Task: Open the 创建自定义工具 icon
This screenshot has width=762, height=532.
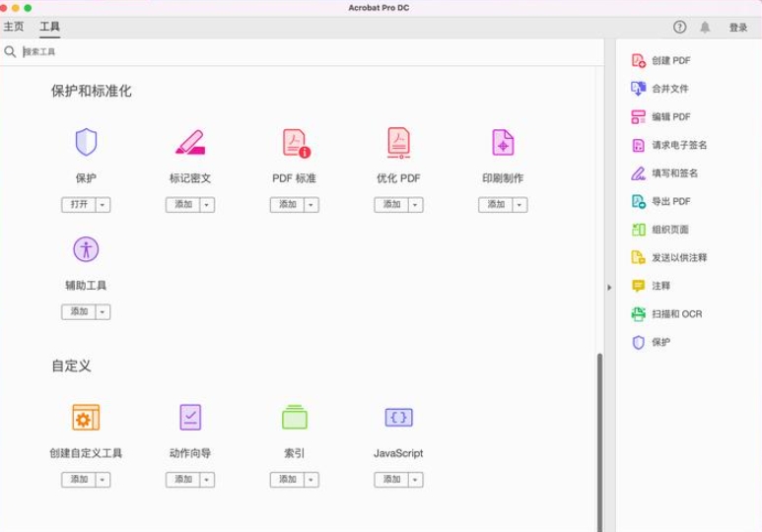Action: 86,418
